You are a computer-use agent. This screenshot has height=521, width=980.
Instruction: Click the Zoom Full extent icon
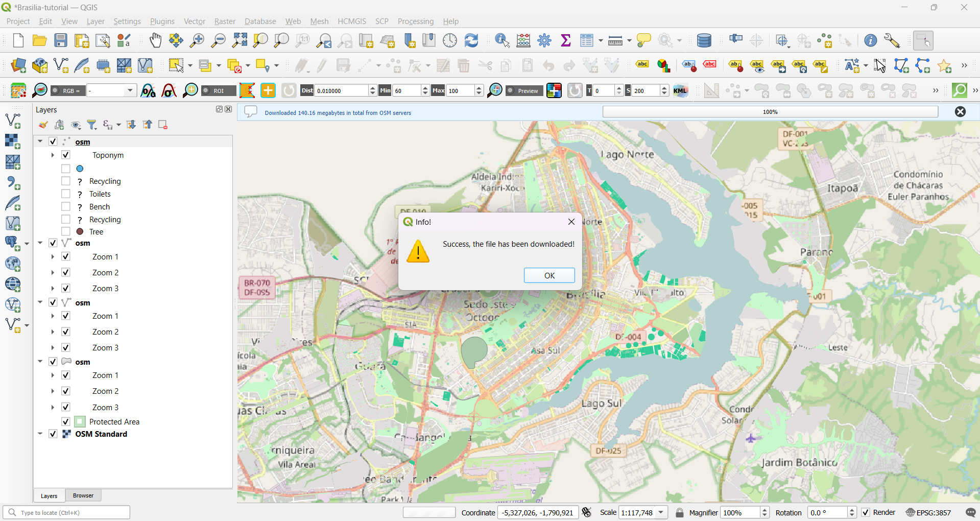coord(240,40)
